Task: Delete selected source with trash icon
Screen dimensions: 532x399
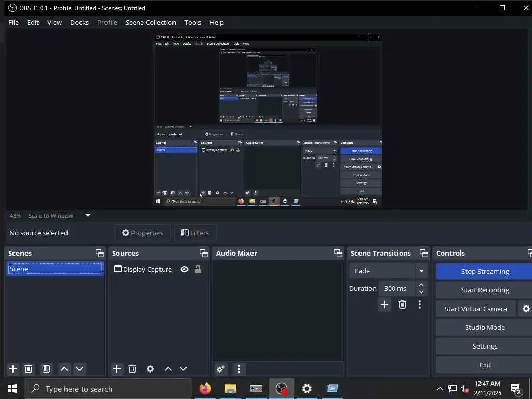Action: click(132, 369)
